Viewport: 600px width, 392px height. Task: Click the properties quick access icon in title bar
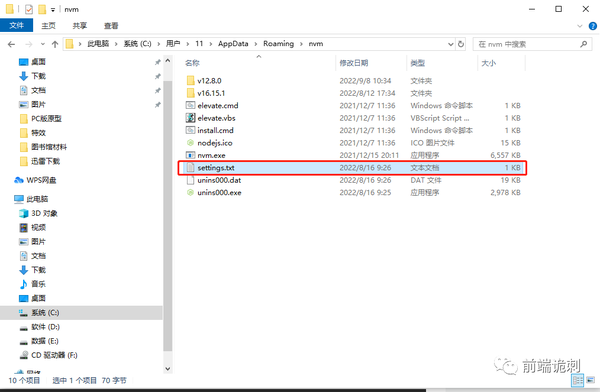click(x=29, y=9)
